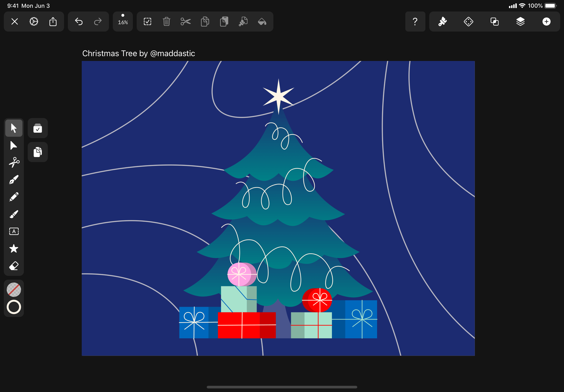Open the stroke color well ring
564x392 pixels.
point(14,307)
